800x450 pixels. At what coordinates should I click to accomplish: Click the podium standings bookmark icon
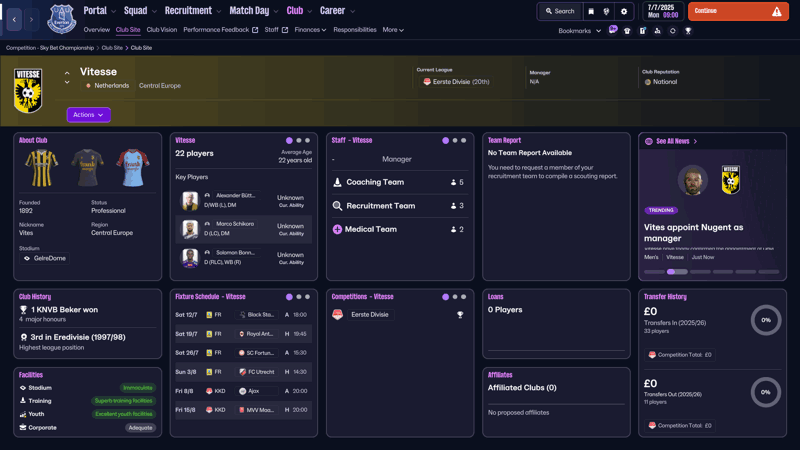[657, 31]
